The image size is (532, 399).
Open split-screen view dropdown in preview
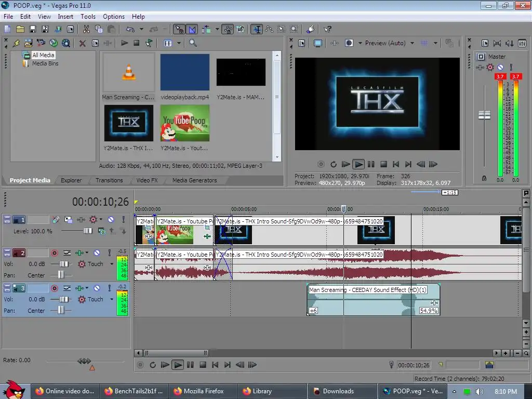pos(360,43)
